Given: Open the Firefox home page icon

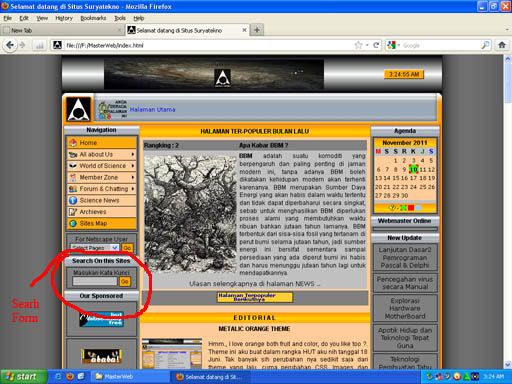Looking at the screenshot, I should coord(502,45).
